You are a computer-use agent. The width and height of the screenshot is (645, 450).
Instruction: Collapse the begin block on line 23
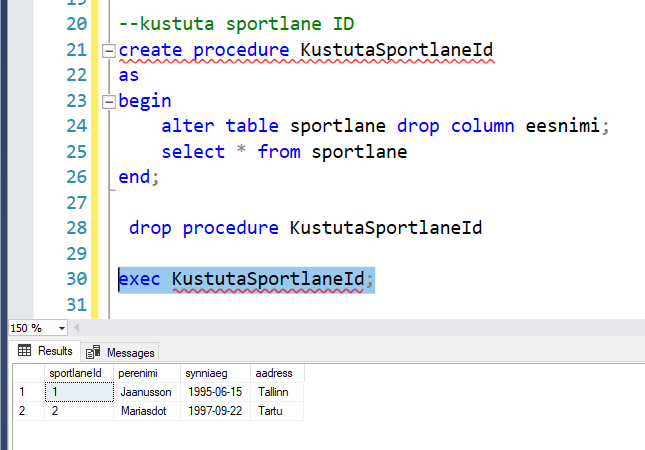[108, 101]
